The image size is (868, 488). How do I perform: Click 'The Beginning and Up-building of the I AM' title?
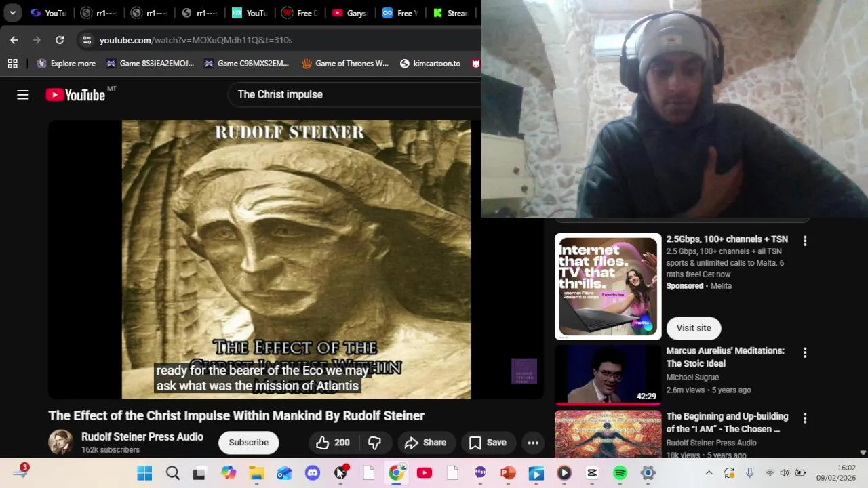(727, 422)
